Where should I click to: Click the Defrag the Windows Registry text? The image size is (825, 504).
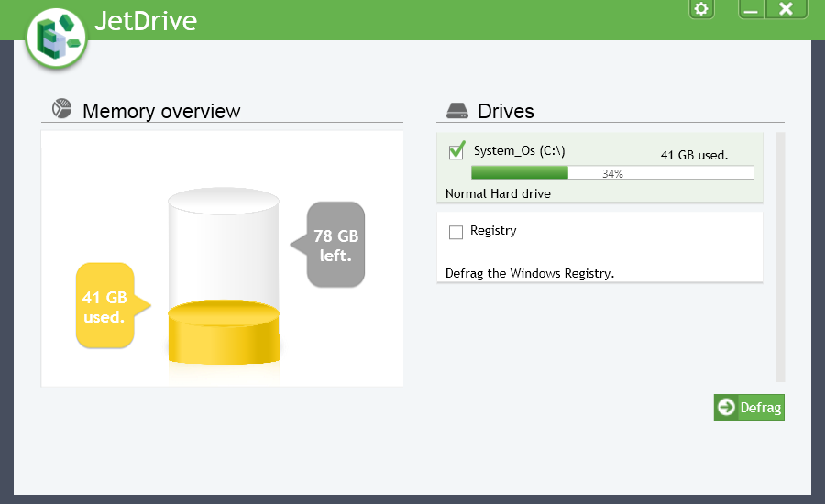pyautogui.click(x=529, y=273)
